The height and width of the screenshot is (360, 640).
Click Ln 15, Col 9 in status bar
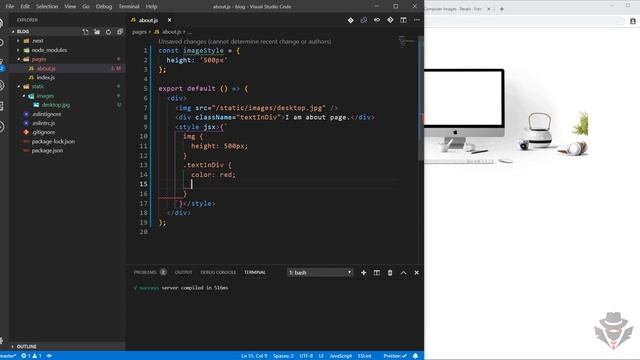point(254,356)
